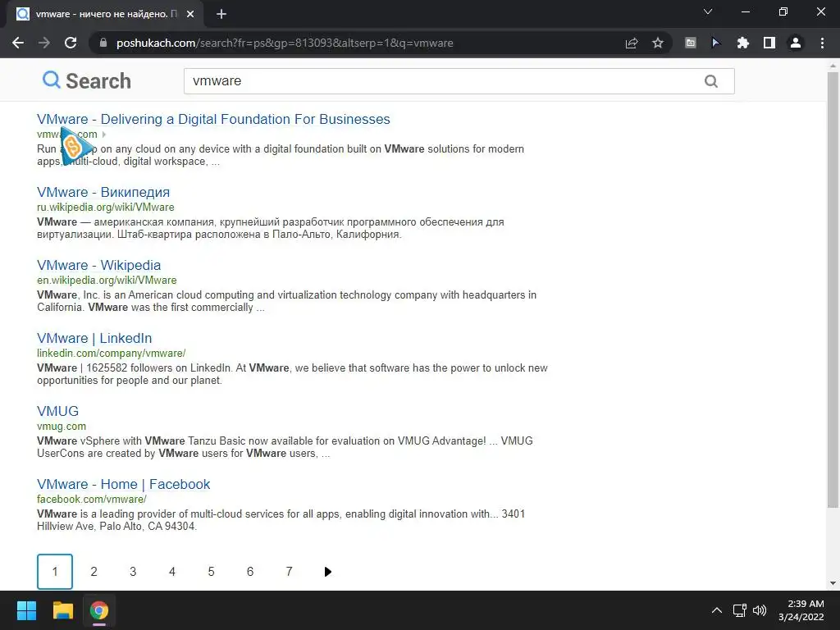Image resolution: width=840 pixels, height=630 pixels.
Task: Click linkedin.com/company/vmware/ URL text
Action: point(111,353)
